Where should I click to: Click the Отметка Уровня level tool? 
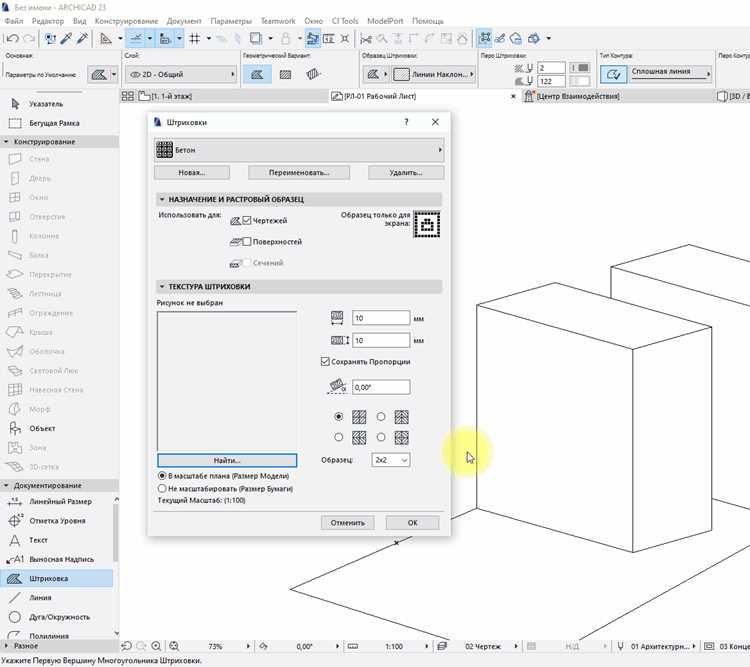click(x=57, y=521)
